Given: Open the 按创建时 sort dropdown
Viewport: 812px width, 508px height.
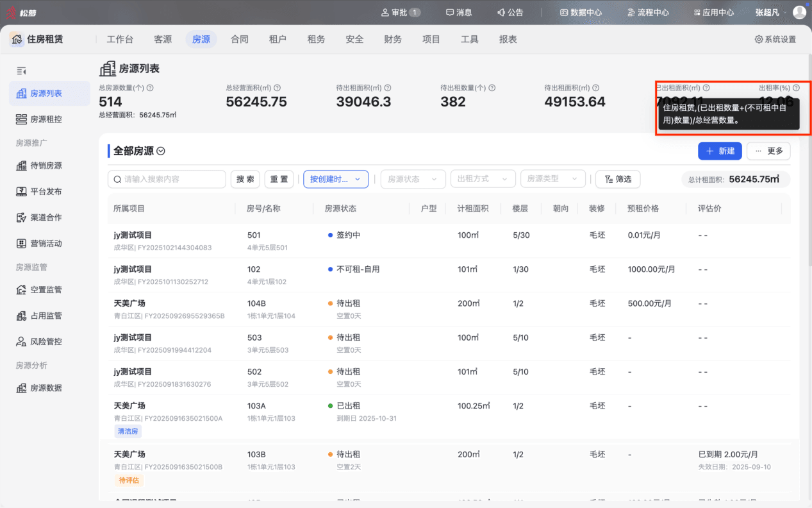Looking at the screenshot, I should click(336, 179).
